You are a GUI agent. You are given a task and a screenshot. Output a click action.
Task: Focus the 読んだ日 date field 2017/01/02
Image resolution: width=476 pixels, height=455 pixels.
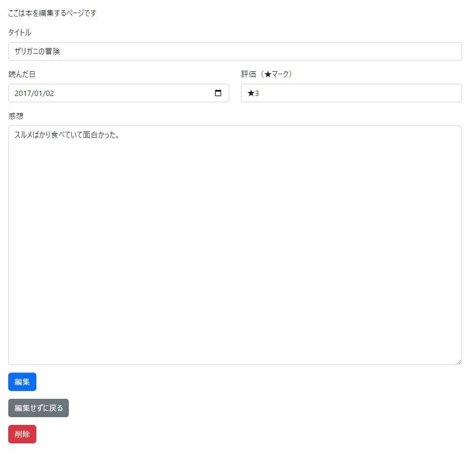tap(120, 94)
